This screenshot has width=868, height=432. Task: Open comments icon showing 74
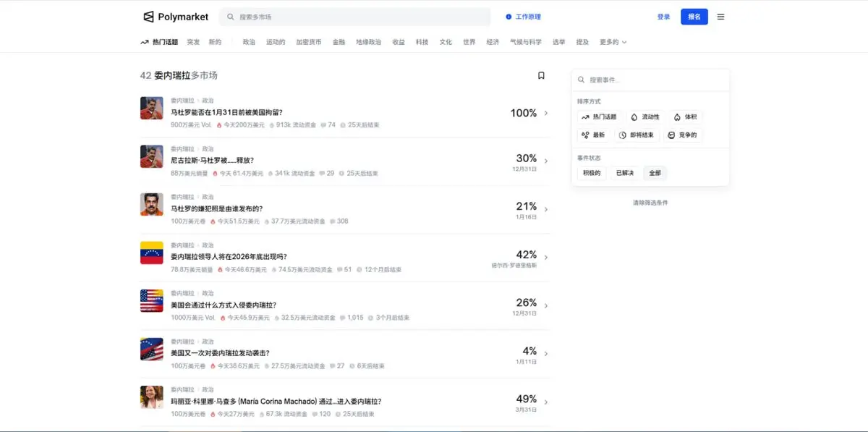pos(323,124)
